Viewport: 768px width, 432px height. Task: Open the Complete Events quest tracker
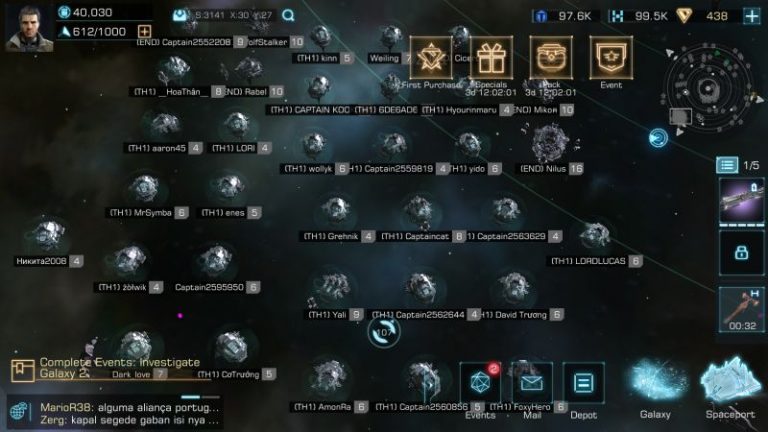click(x=105, y=368)
